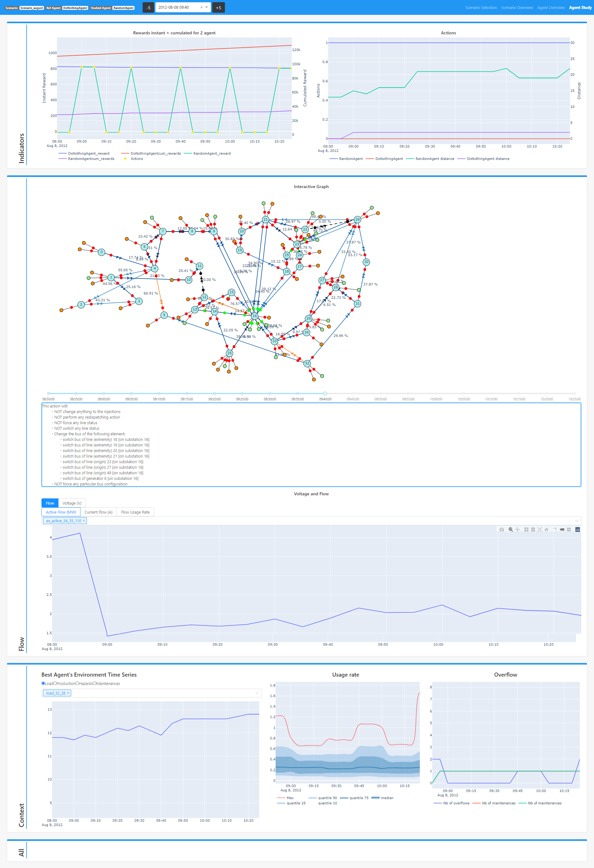Jump timeline slider to 10:00:00 mark
The image size is (594, 868).
click(436, 393)
